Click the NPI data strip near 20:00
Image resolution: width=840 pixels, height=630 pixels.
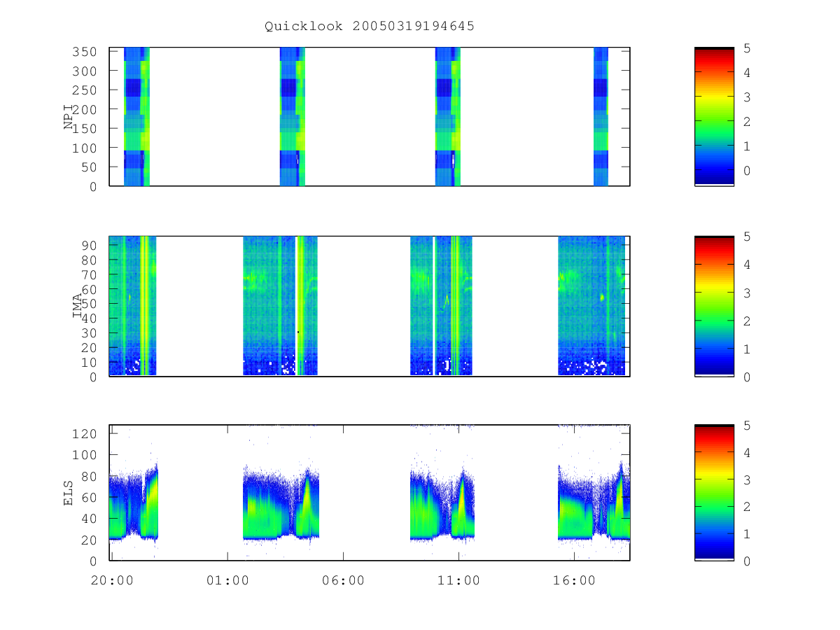click(x=136, y=116)
